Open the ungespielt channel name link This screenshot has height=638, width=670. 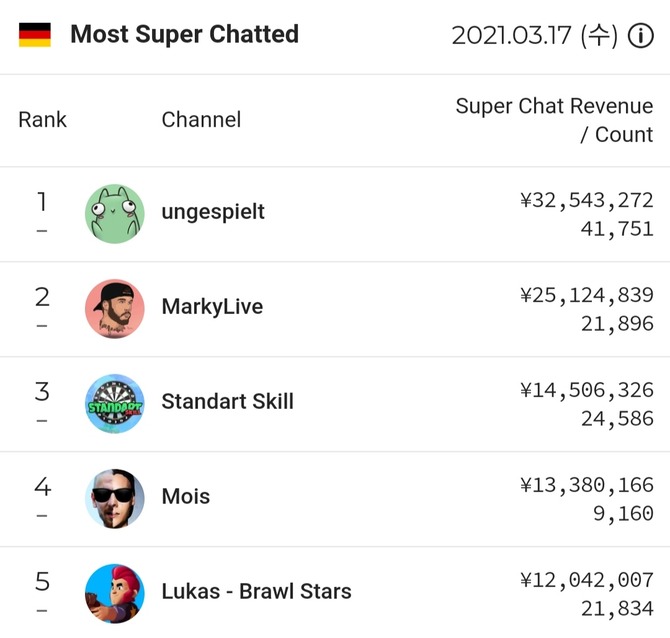(213, 212)
